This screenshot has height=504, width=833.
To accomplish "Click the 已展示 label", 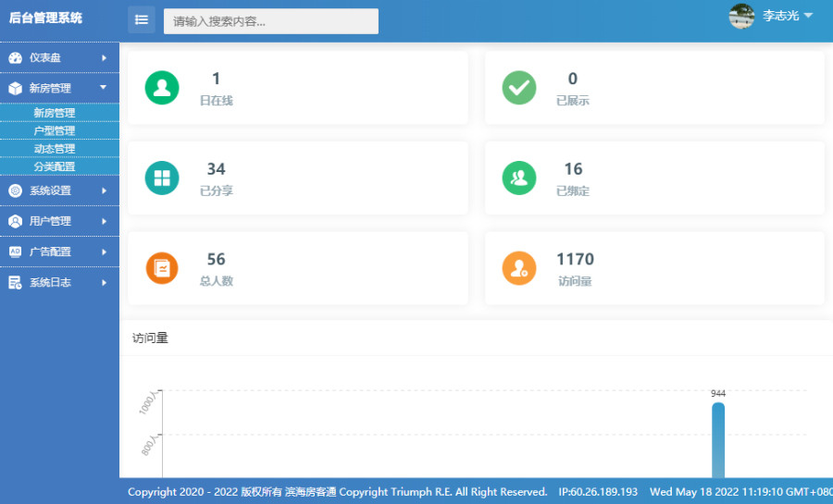I will coord(573,101).
